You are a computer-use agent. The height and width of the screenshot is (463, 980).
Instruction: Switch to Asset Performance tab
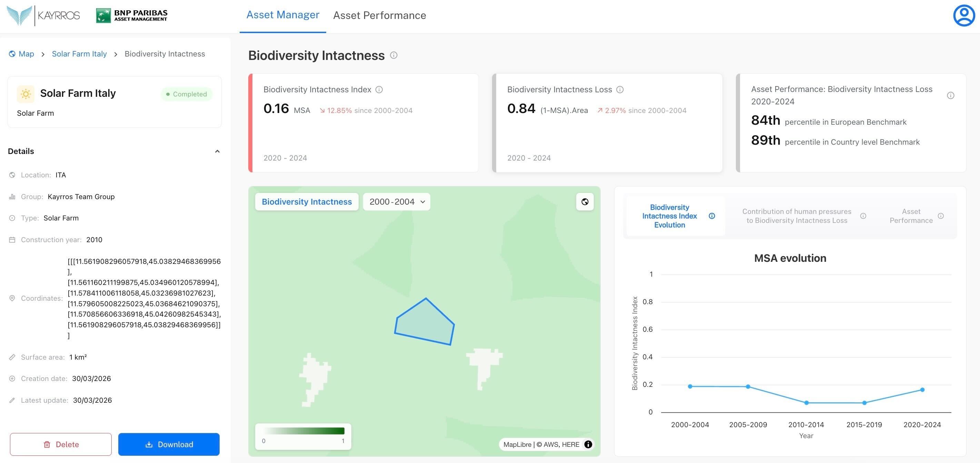379,16
